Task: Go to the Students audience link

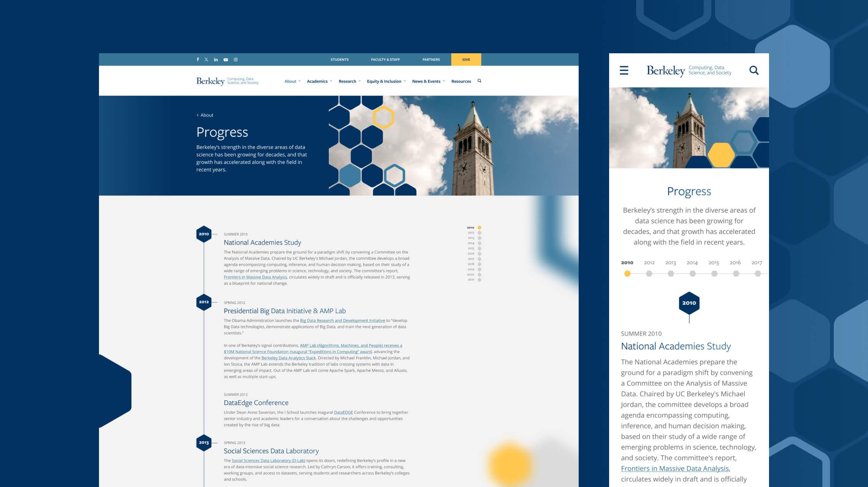Action: click(340, 60)
